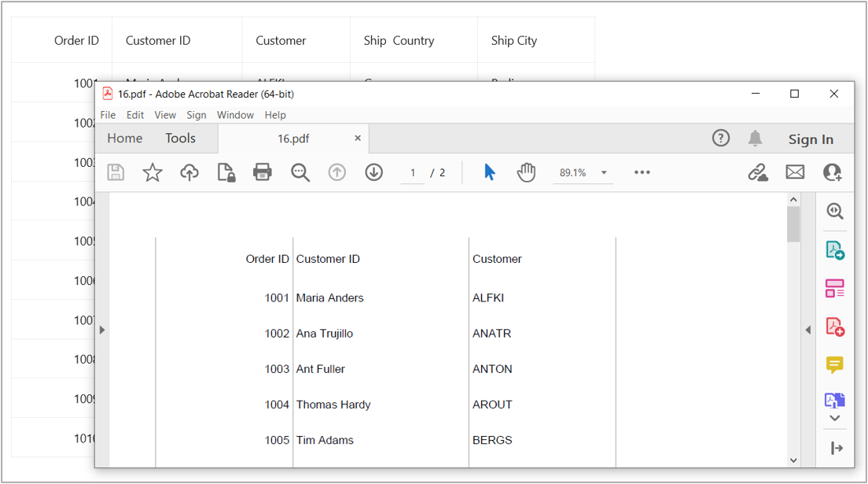Open the zoom level dropdown
The height and width of the screenshot is (484, 868).
604,172
